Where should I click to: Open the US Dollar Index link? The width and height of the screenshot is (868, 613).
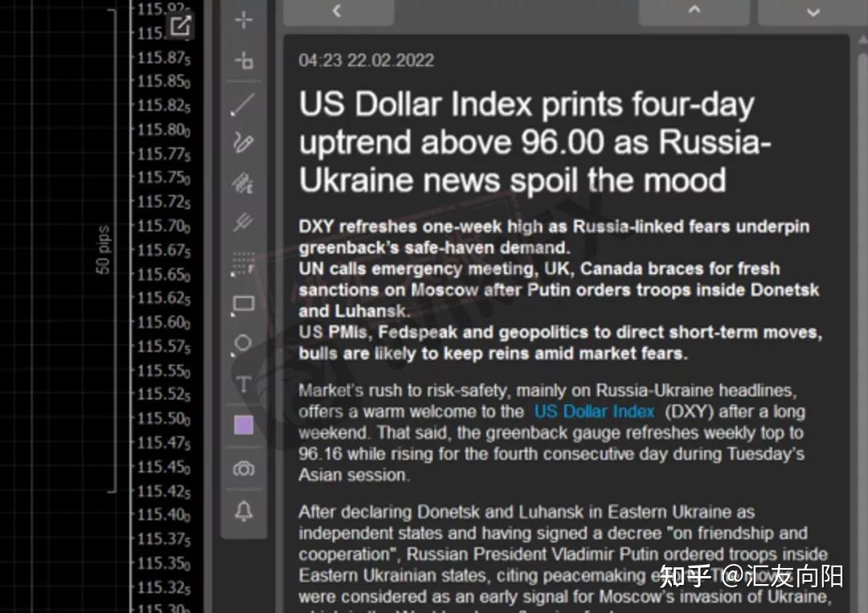(594, 411)
